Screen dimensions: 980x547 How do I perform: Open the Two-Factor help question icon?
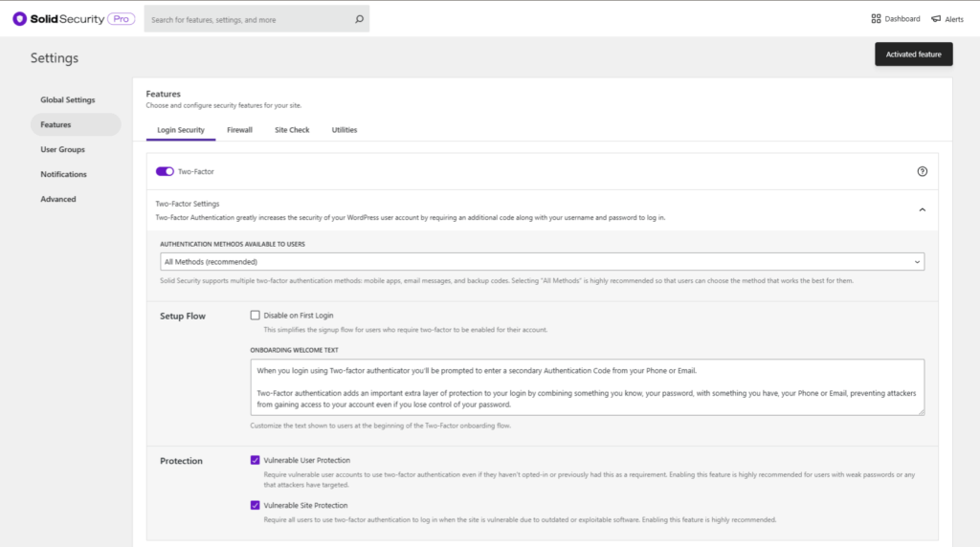pyautogui.click(x=922, y=171)
